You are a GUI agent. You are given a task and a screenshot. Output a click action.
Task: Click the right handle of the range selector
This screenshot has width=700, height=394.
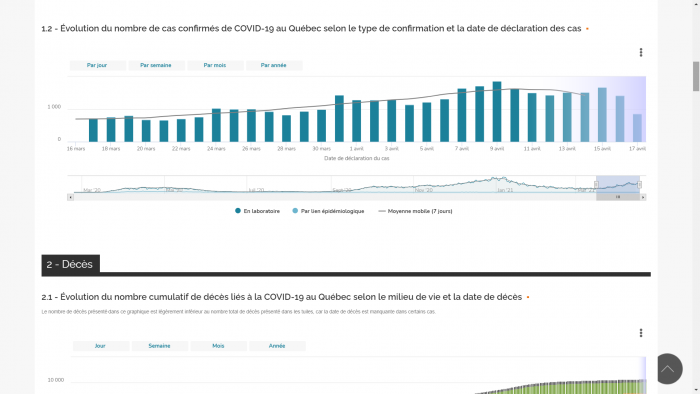[x=640, y=185]
